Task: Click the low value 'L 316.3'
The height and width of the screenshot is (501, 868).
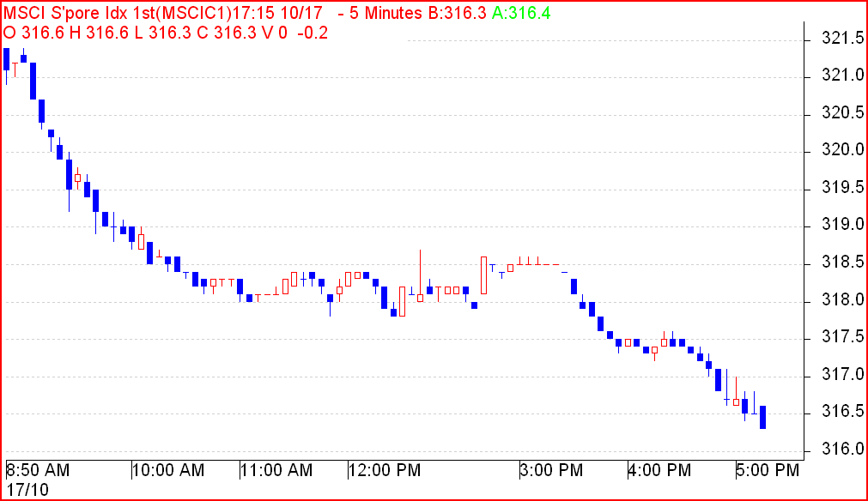Action: click(162, 33)
